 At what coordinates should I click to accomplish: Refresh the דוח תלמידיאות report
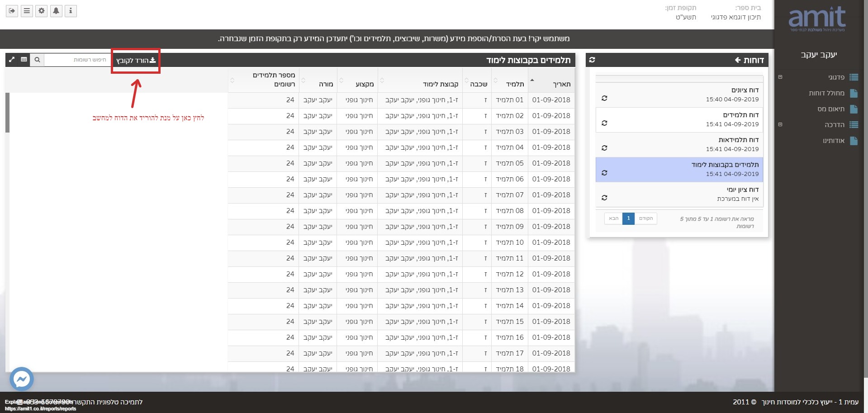click(x=604, y=148)
